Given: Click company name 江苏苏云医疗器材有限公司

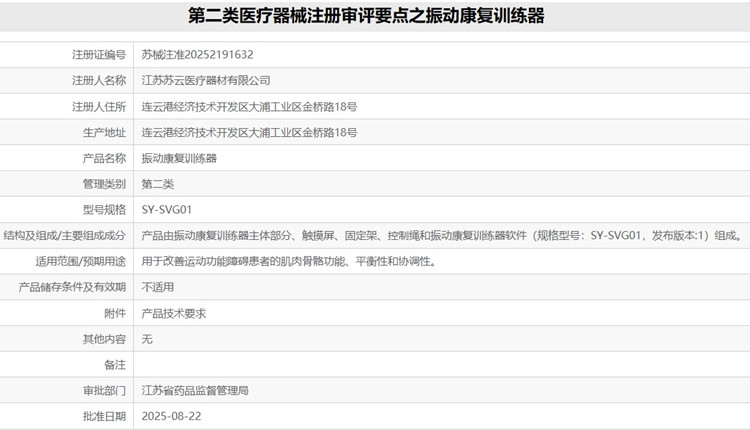Looking at the screenshot, I should [x=206, y=80].
